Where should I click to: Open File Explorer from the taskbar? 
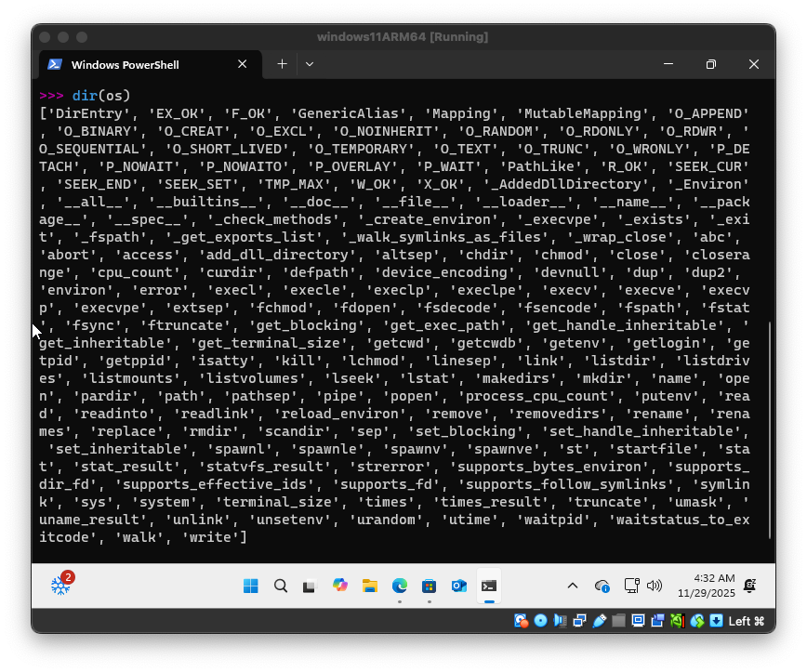pyautogui.click(x=369, y=586)
